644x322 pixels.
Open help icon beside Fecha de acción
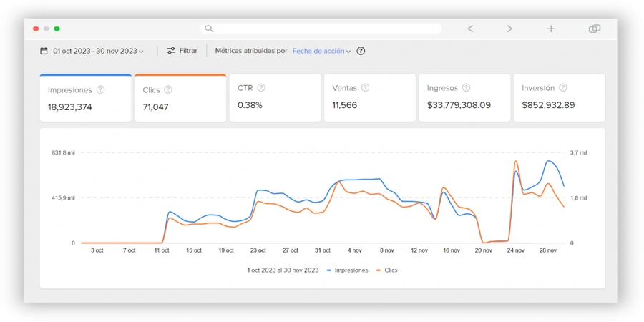(x=361, y=52)
